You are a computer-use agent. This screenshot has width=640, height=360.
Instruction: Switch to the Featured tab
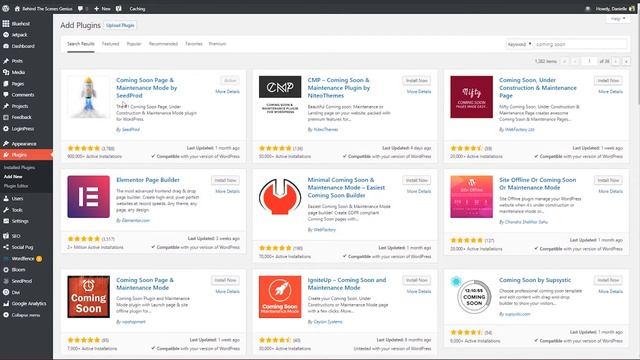(111, 44)
